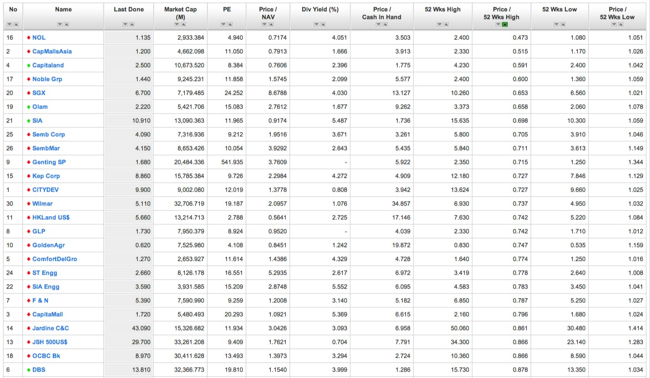Click the green active ascending sort arrow

(x=504, y=25)
